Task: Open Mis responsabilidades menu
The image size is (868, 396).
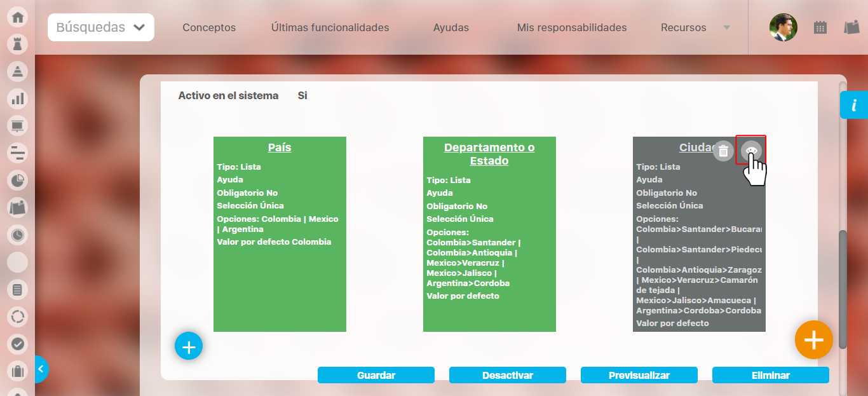Action: tap(572, 28)
